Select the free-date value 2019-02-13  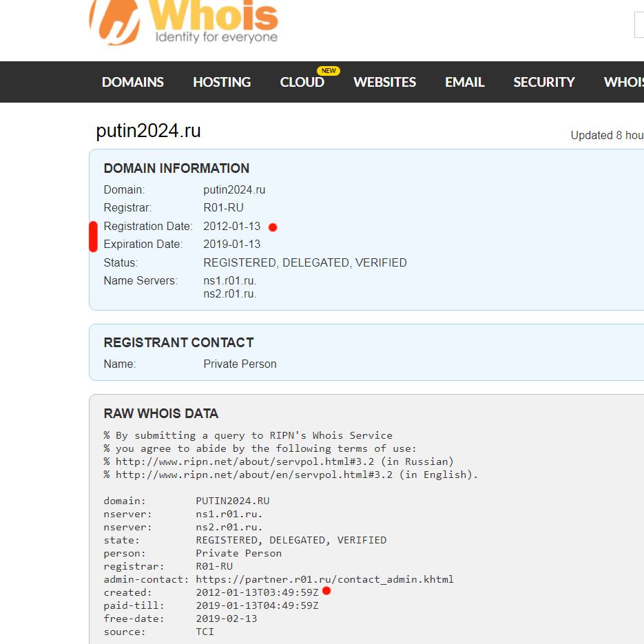[227, 619]
